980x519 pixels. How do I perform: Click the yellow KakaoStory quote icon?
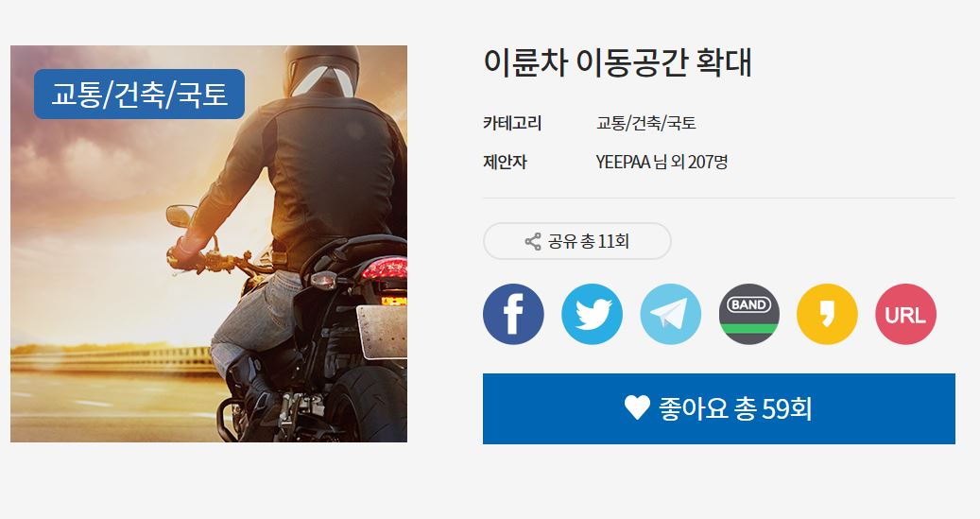827,314
